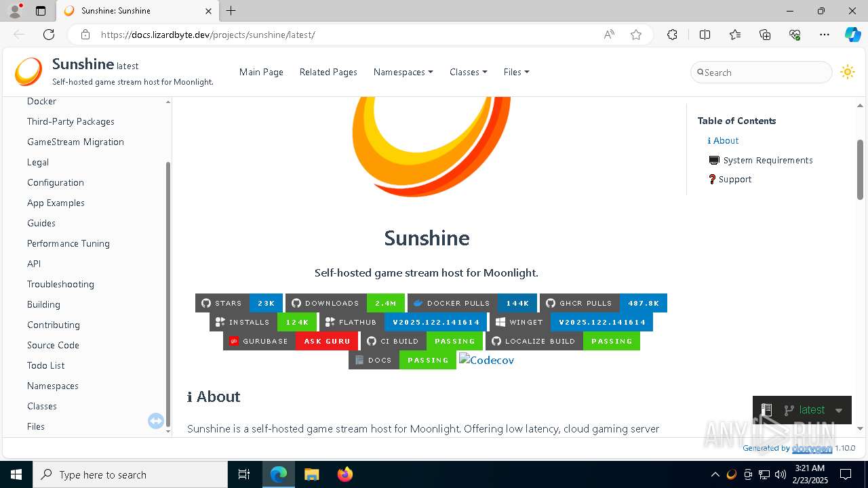
Task: Open App Examples in the sidebar
Action: (56, 203)
